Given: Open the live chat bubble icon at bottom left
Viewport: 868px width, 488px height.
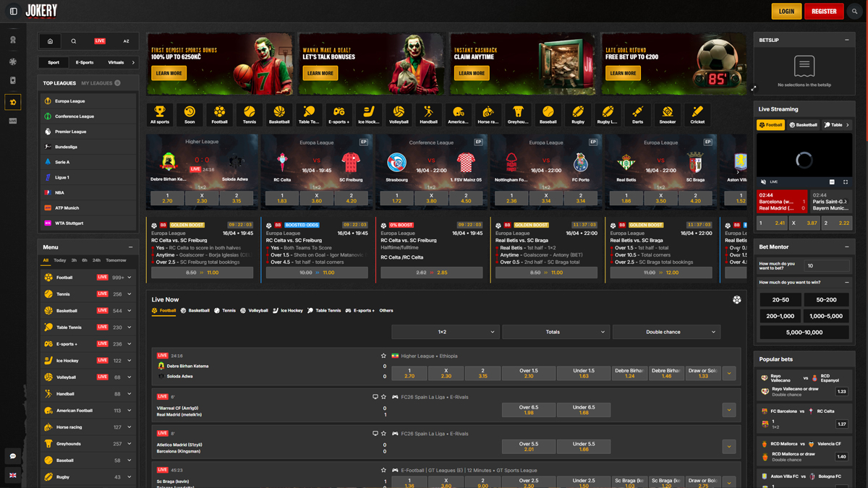Looking at the screenshot, I should tap(12, 456).
